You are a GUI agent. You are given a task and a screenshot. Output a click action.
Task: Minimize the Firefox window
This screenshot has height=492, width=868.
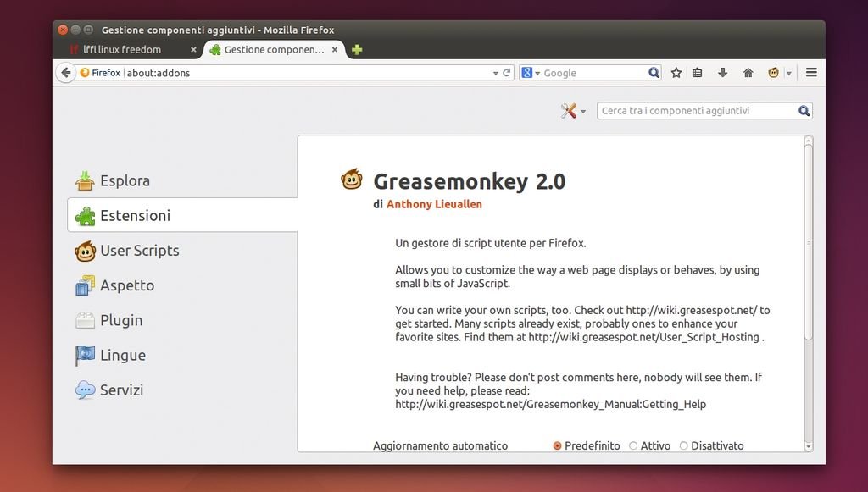point(75,30)
